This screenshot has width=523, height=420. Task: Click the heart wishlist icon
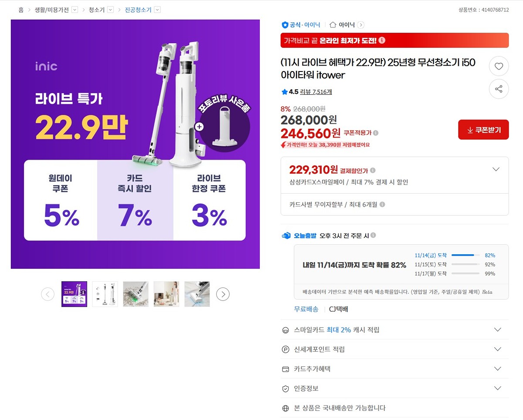[499, 67]
